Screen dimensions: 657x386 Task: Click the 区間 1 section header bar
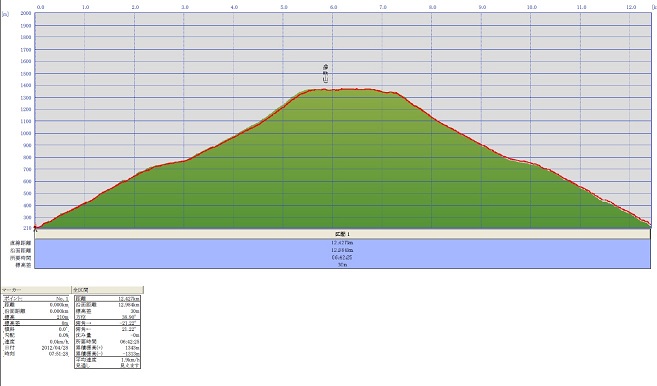point(342,234)
